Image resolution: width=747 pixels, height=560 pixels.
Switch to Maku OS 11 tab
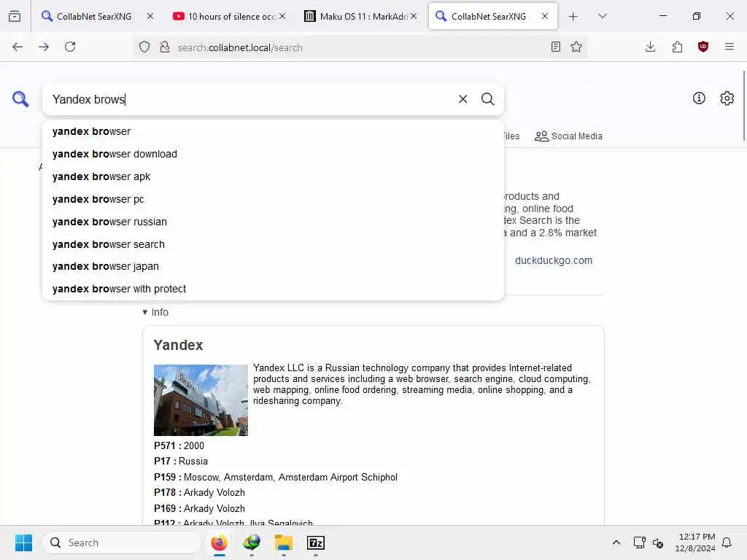pos(361,16)
